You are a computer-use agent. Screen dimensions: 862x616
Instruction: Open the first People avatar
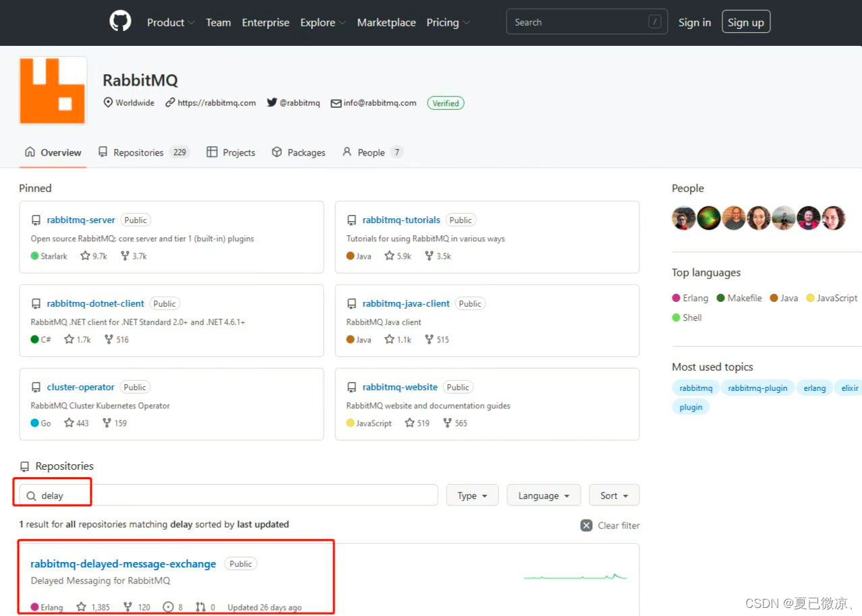tap(684, 218)
